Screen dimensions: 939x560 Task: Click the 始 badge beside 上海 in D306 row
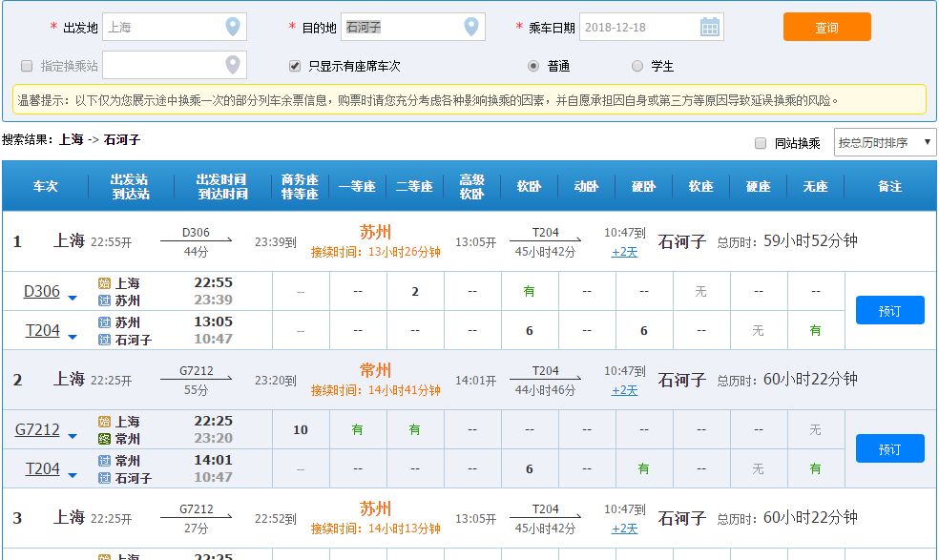[x=102, y=282]
